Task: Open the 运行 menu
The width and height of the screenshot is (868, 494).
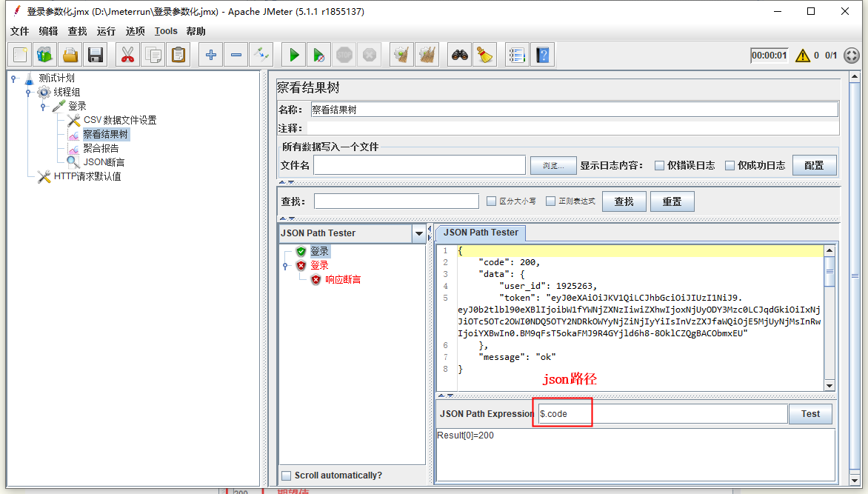Action: [x=107, y=31]
